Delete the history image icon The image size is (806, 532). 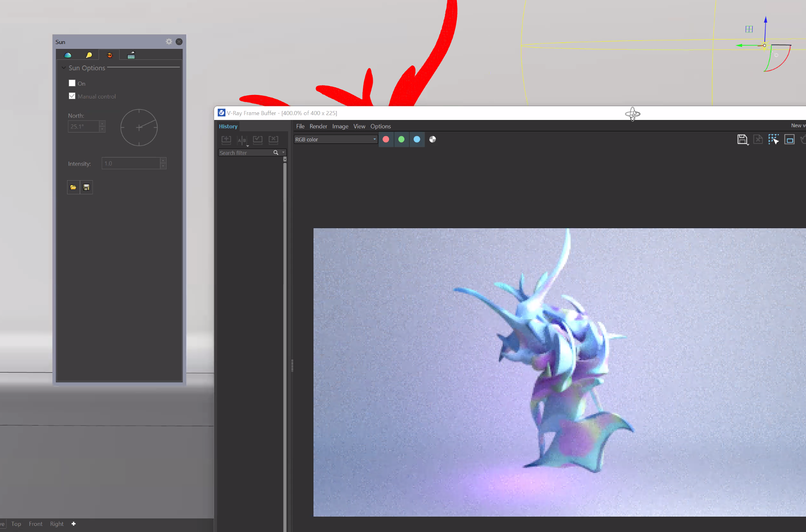[274, 140]
